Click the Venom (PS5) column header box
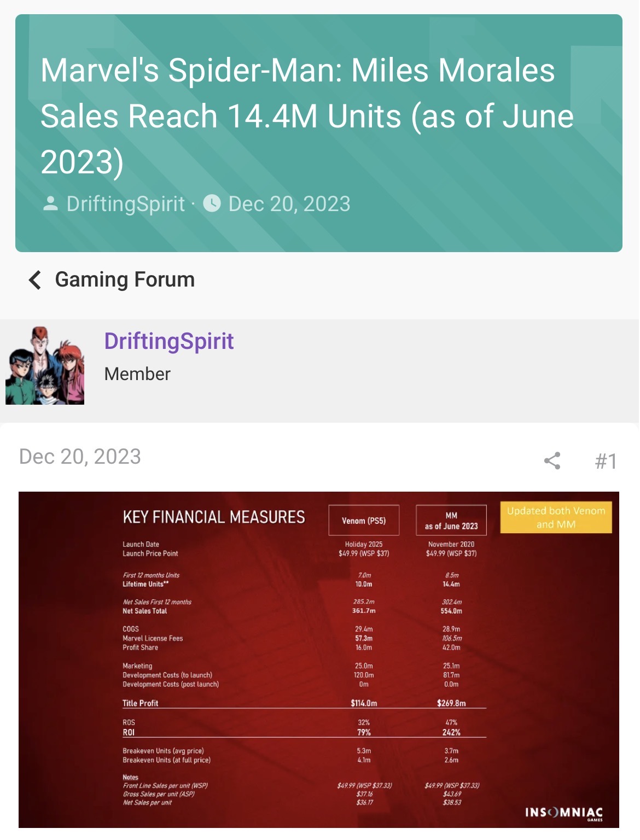The width and height of the screenshot is (640, 840). [364, 520]
